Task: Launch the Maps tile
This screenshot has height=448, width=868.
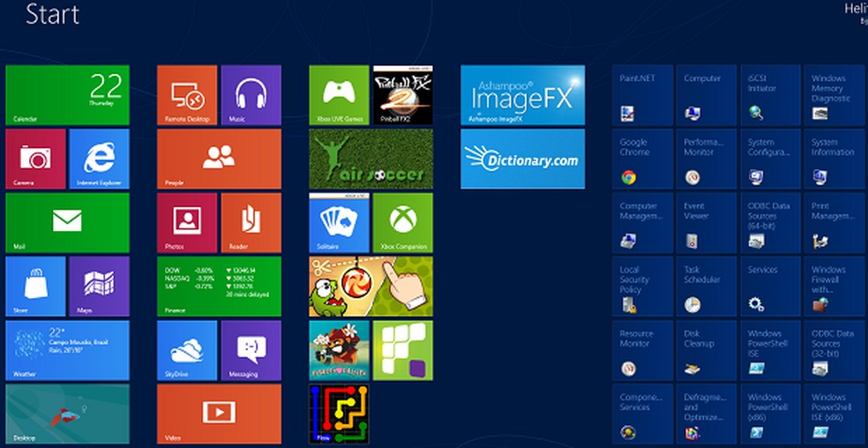Action: 99,287
